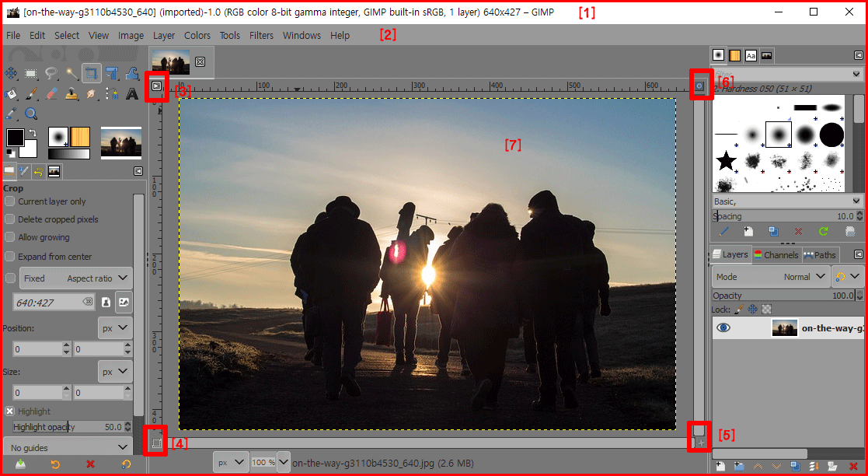Delete the layer with red X icon
The width and height of the screenshot is (868, 476).
pos(853,466)
